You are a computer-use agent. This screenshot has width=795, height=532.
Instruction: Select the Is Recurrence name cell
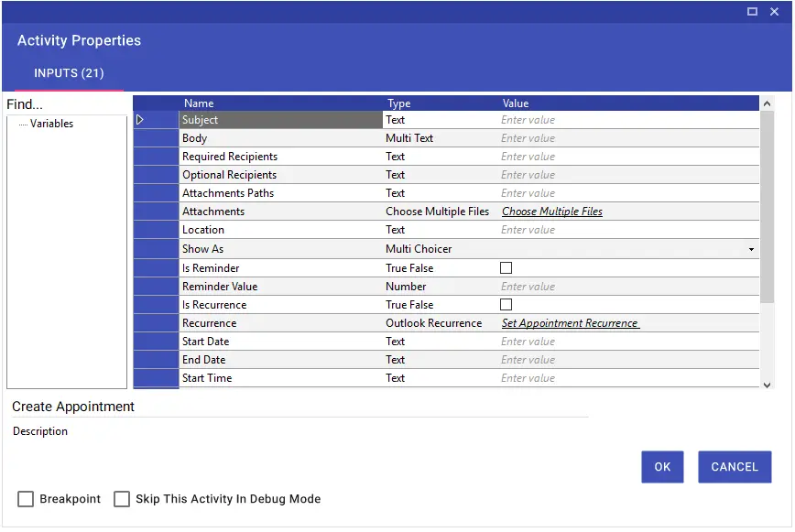(281, 305)
